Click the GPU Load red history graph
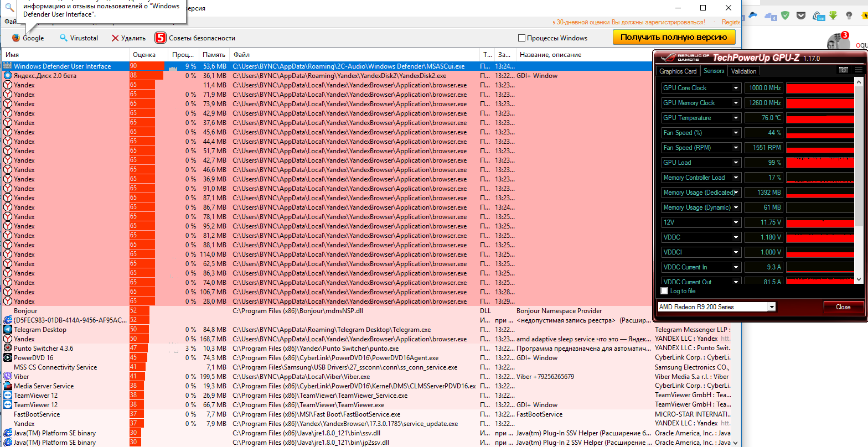 (x=820, y=163)
